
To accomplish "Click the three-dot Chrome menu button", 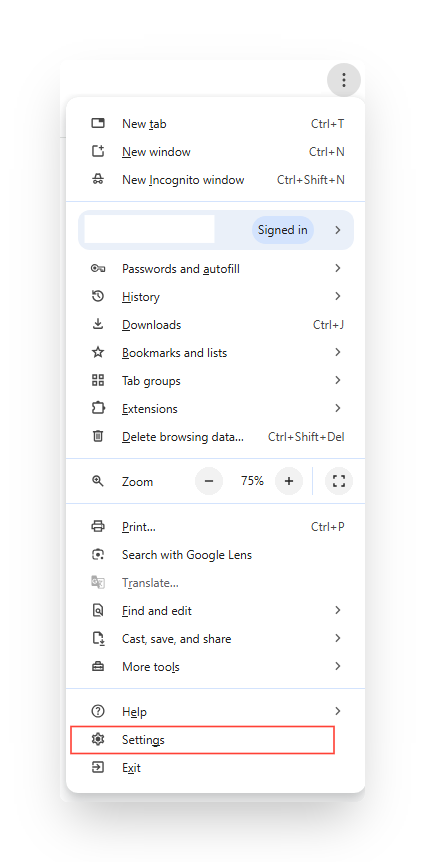I will (344, 80).
